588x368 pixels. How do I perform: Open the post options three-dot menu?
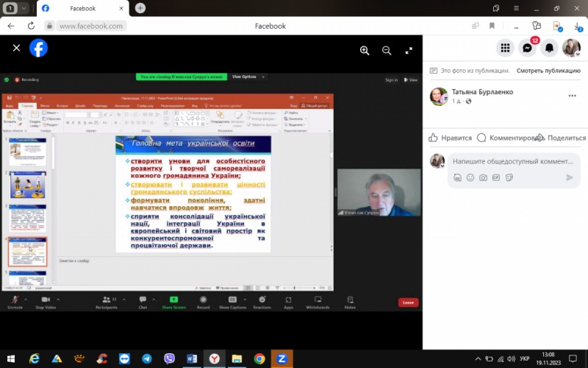[x=572, y=96]
